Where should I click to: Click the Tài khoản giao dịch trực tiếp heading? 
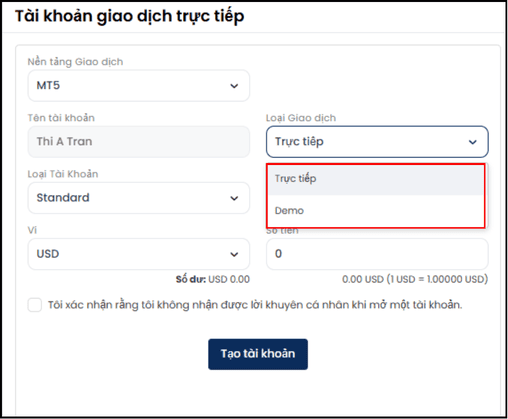click(x=129, y=16)
